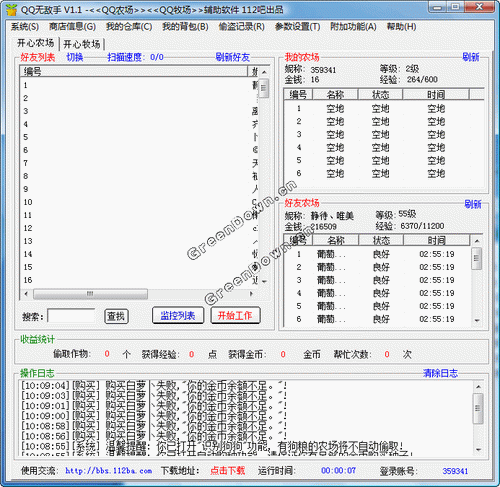Click the 清除日志 link
The width and height of the screenshot is (500, 487).
pyautogui.click(x=440, y=373)
